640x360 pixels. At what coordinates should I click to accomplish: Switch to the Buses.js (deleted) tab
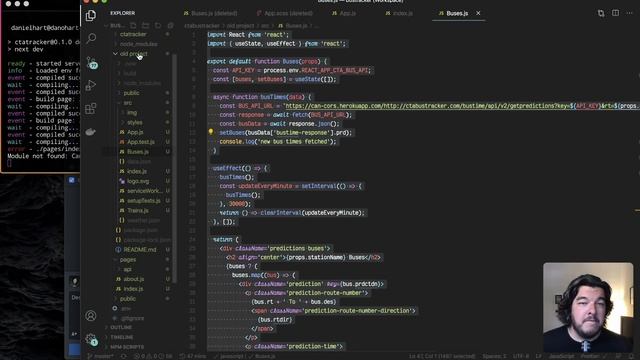click(x=211, y=13)
